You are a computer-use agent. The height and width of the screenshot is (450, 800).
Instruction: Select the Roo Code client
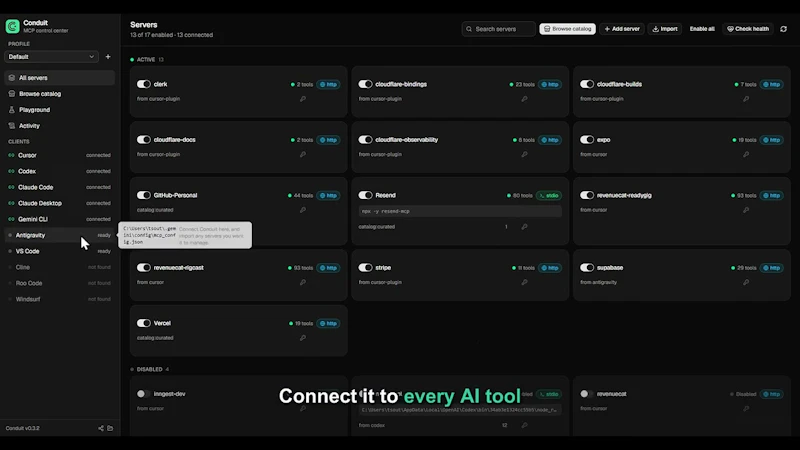pos(60,283)
